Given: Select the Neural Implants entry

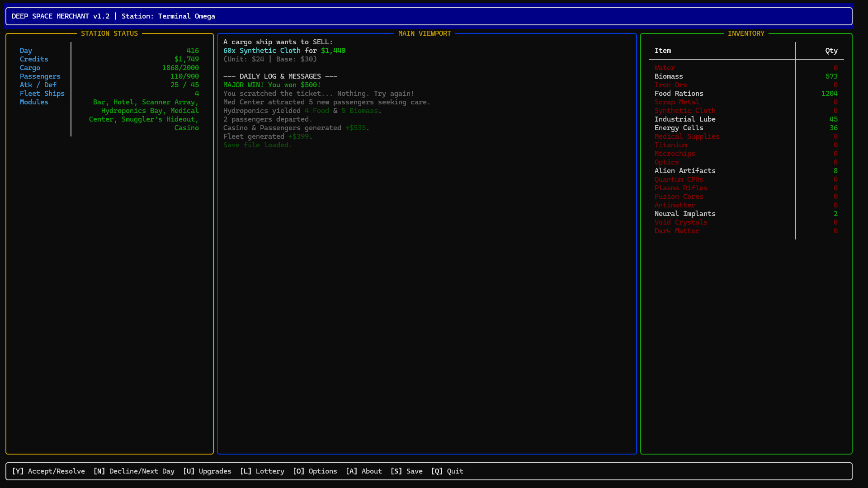Looking at the screenshot, I should coord(685,213).
